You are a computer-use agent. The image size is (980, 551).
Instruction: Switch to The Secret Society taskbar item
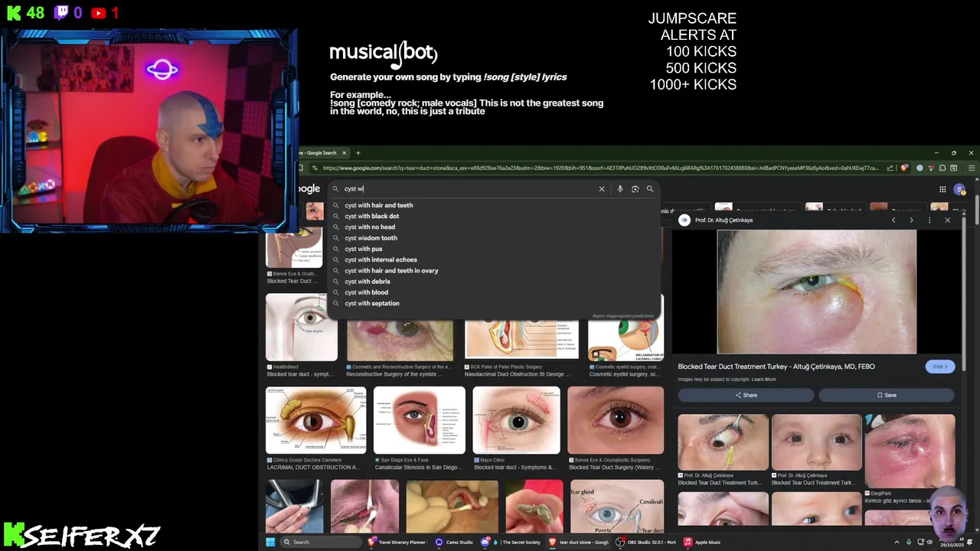(x=518, y=542)
